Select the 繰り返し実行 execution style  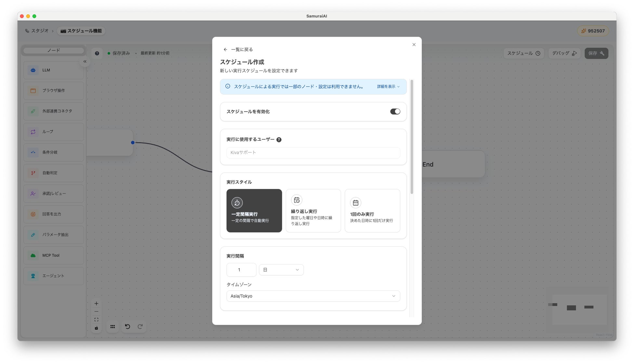313,211
